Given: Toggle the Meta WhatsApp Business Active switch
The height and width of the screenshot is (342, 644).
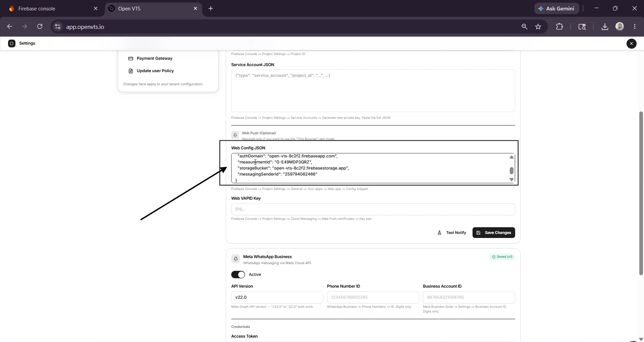Looking at the screenshot, I should point(238,275).
